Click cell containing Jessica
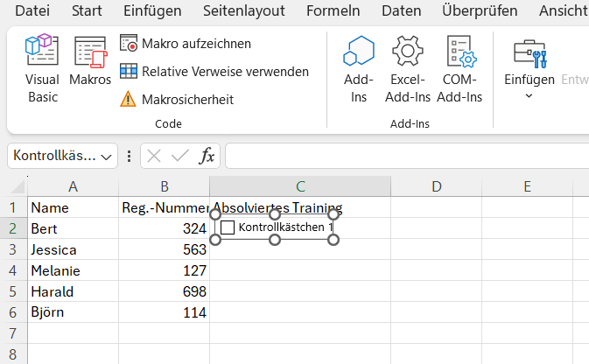 (54, 249)
